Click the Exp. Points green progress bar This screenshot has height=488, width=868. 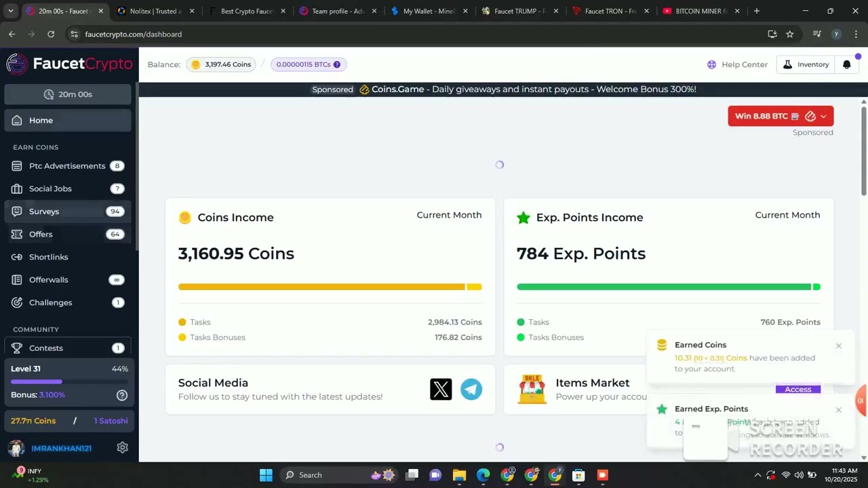tap(668, 287)
